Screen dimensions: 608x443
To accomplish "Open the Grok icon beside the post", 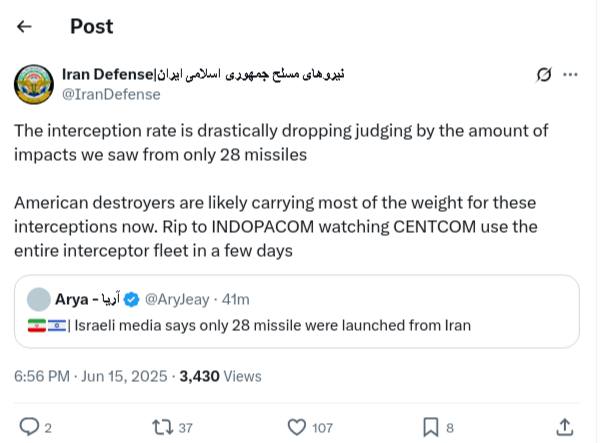I will coord(544,75).
